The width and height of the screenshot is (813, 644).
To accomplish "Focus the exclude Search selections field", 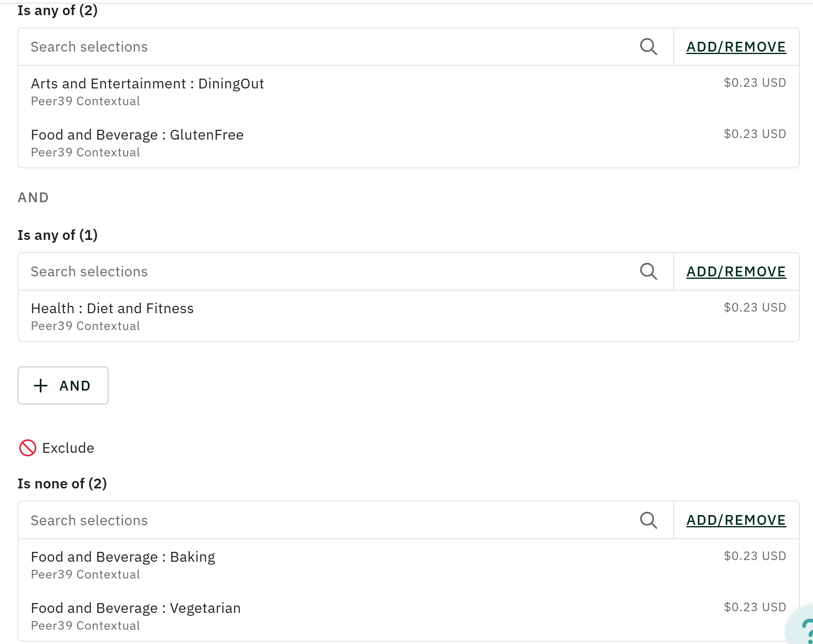I will [x=328, y=520].
